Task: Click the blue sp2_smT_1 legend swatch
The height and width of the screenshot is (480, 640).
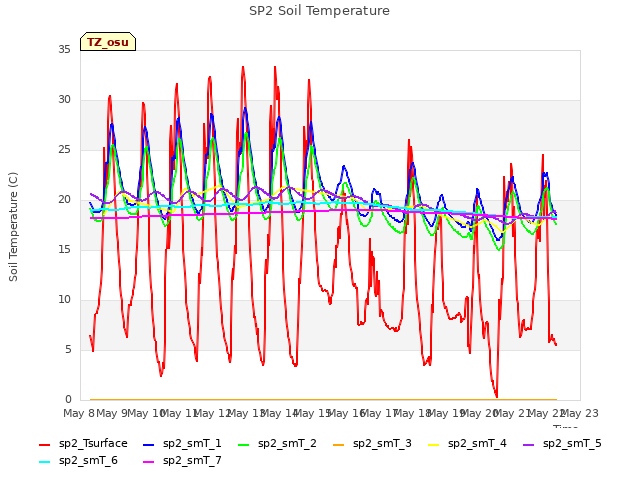Action: click(x=149, y=444)
